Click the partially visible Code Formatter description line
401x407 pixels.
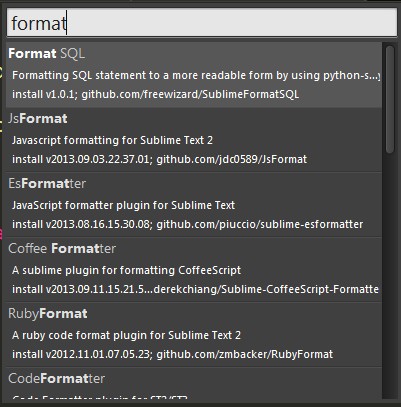pos(100,397)
